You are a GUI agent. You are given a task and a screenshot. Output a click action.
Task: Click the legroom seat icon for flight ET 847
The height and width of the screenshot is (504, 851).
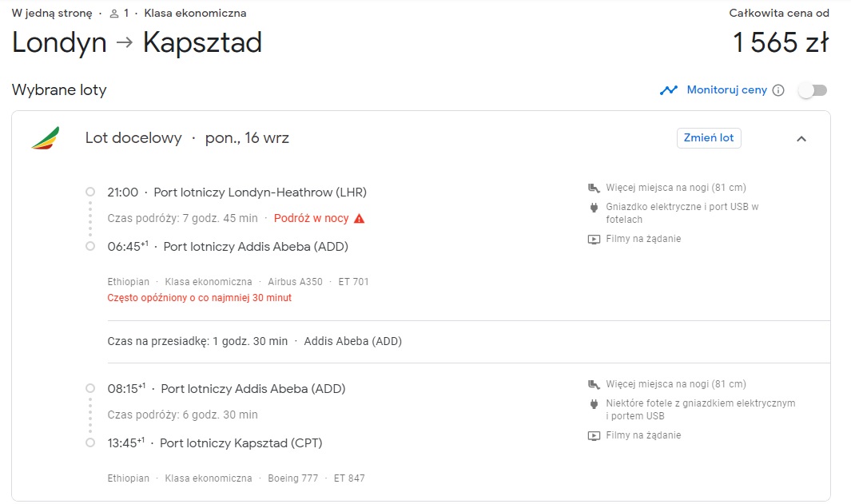[594, 385]
